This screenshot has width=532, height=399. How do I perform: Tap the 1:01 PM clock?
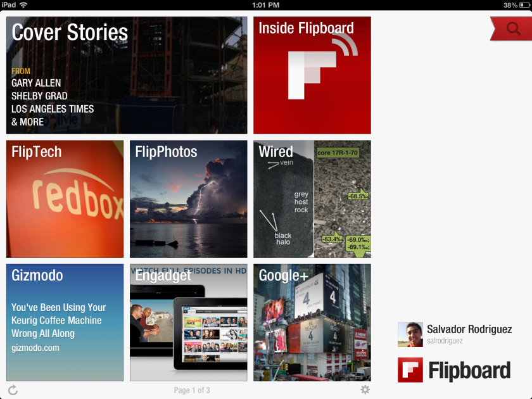tap(265, 5)
